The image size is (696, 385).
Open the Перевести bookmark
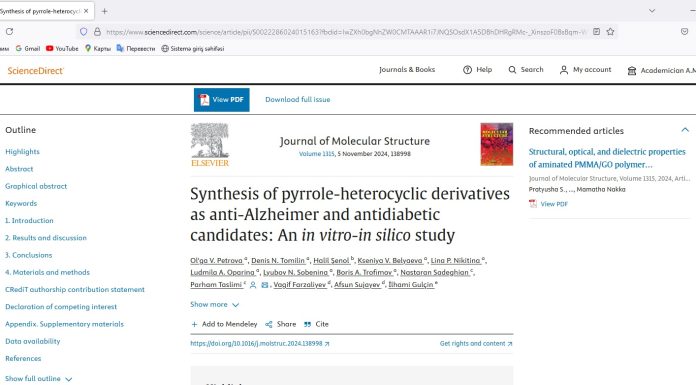136,48
